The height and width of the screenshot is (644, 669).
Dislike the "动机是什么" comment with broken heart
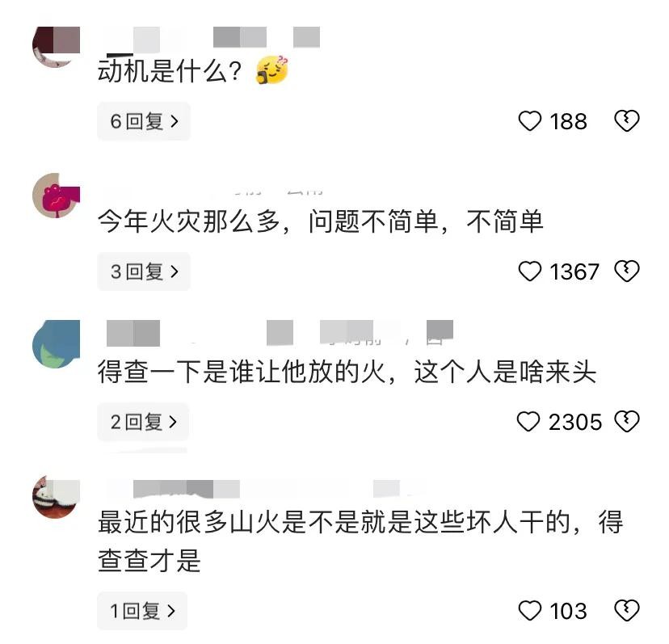pyautogui.click(x=626, y=121)
